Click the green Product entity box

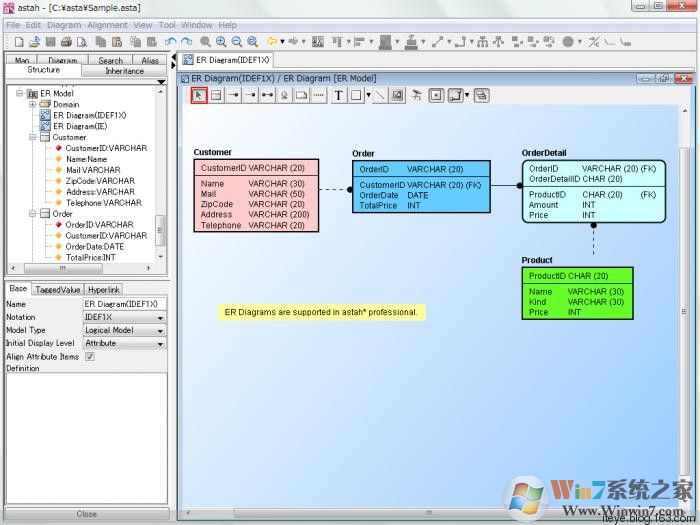(577, 293)
